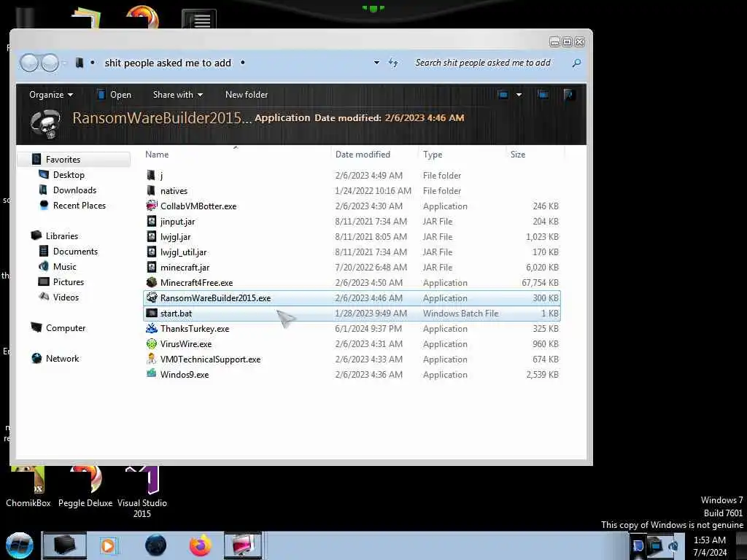Open the Music library
The image size is (747, 560).
(x=64, y=267)
